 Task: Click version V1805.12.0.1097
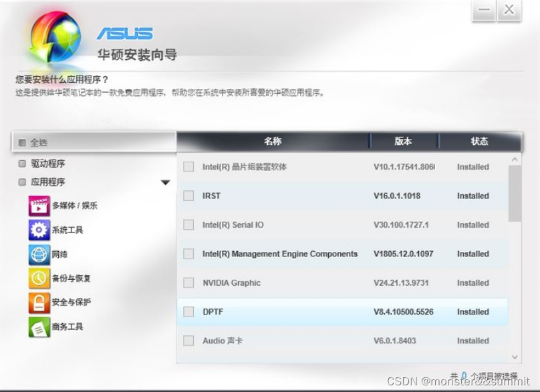pyautogui.click(x=403, y=254)
